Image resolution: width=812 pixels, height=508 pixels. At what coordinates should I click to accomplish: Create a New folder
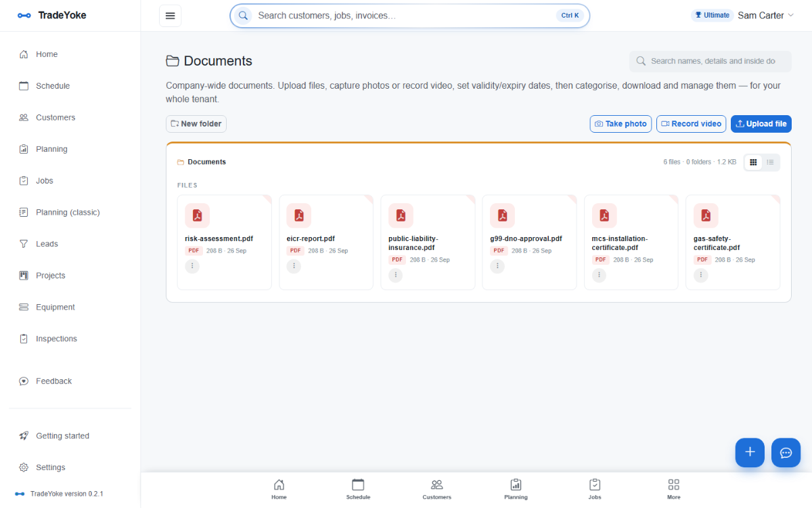(196, 124)
